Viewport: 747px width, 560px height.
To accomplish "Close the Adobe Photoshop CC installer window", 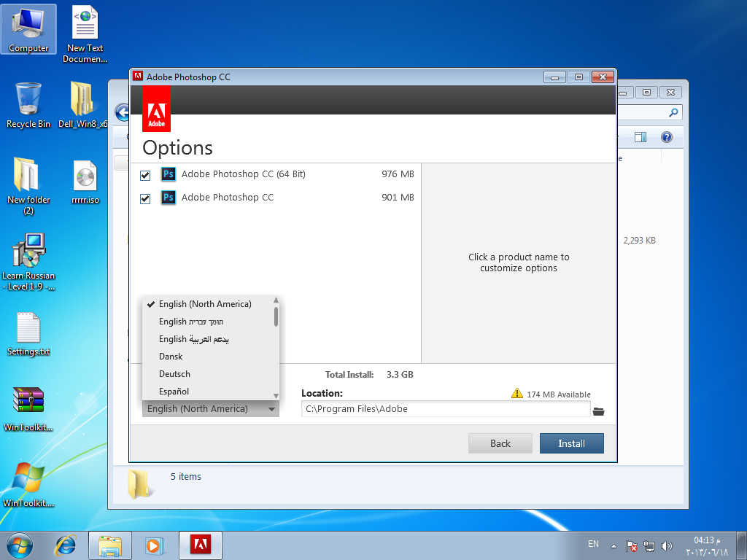I will click(x=603, y=77).
